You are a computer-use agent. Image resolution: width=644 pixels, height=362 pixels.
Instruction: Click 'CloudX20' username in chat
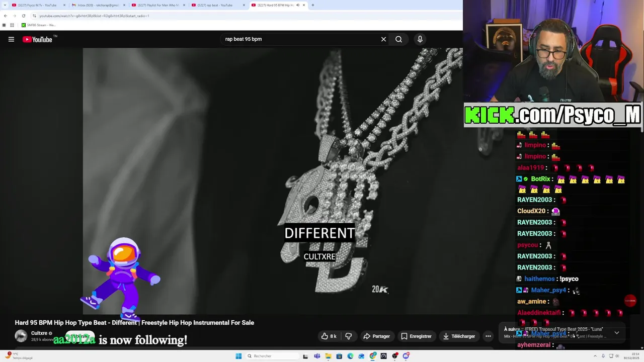531,211
